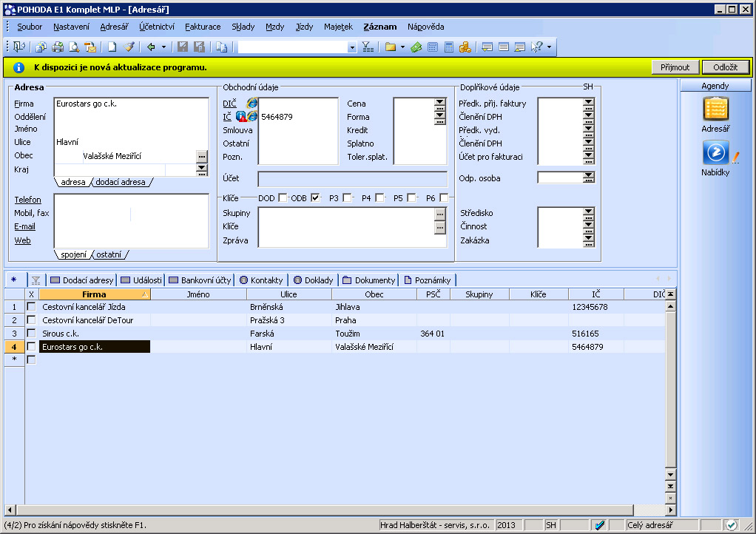Click the table's vertical scrollbar up arrow
Image resolution: width=756 pixels, height=534 pixels.
tap(670, 306)
